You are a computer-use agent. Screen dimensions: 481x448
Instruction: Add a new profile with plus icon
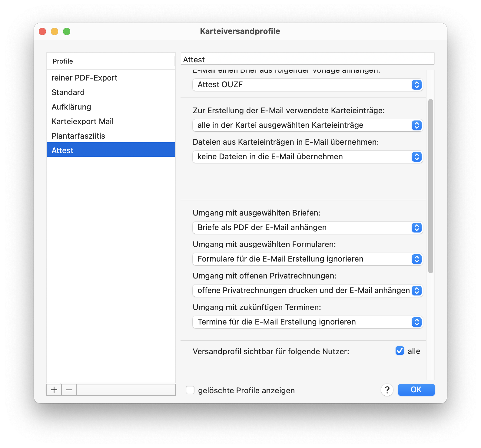pos(54,390)
